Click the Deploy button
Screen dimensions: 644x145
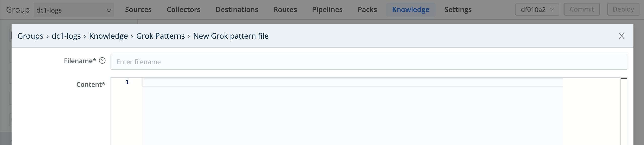(x=623, y=9)
